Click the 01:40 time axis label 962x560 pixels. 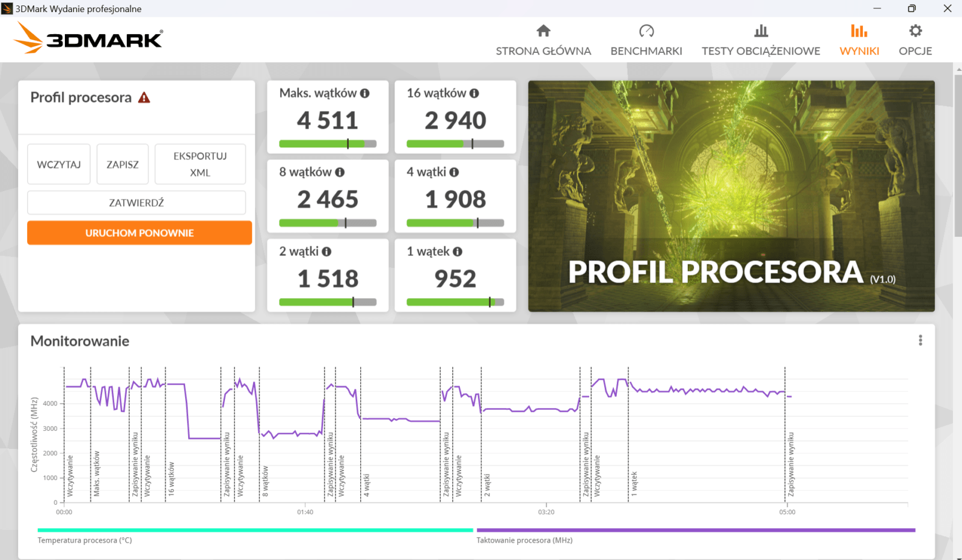coord(305,512)
